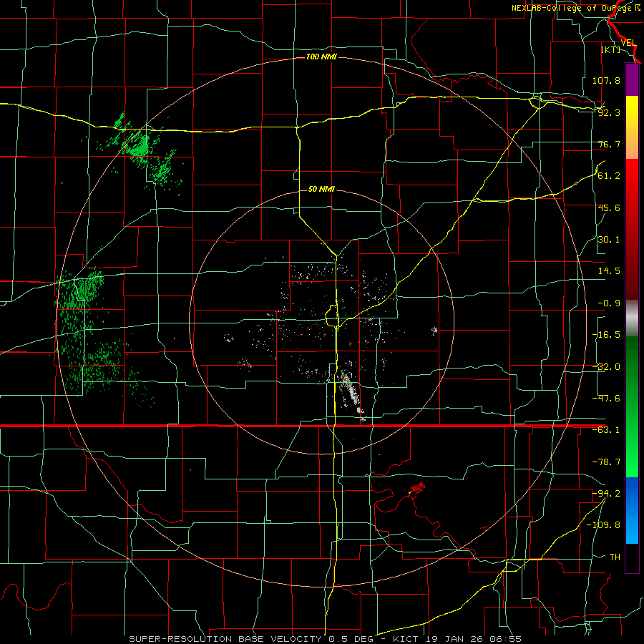Click the 50 NMI range ring label
The image size is (644, 644).
click(321, 189)
